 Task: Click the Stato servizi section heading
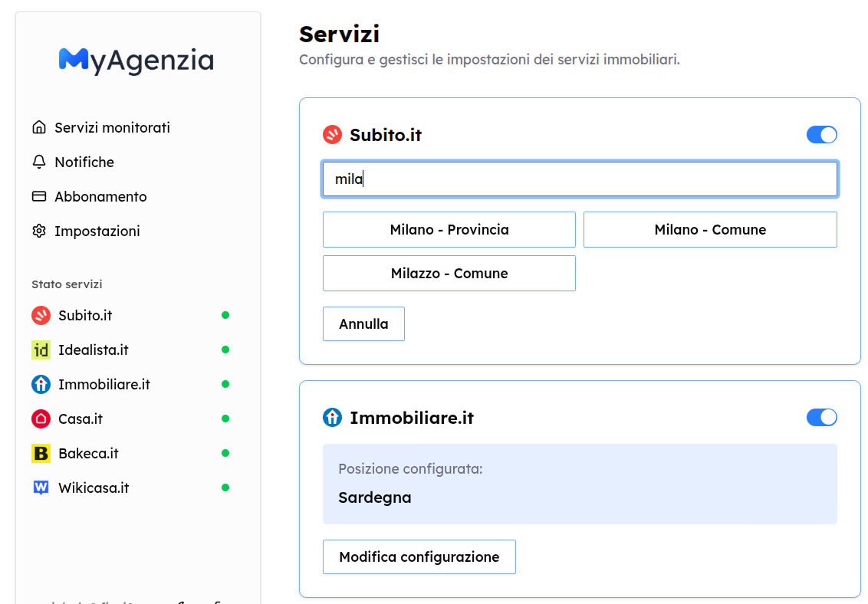tap(67, 284)
